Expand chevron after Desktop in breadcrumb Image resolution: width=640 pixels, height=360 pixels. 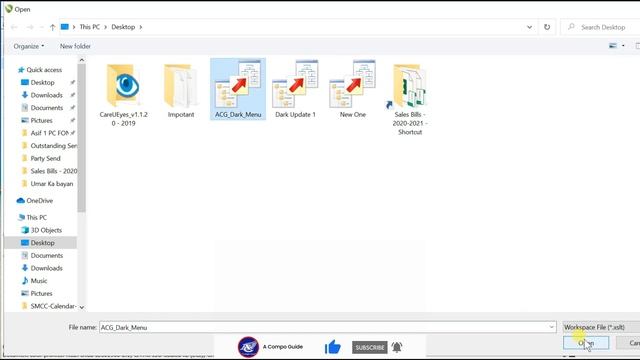tap(141, 27)
